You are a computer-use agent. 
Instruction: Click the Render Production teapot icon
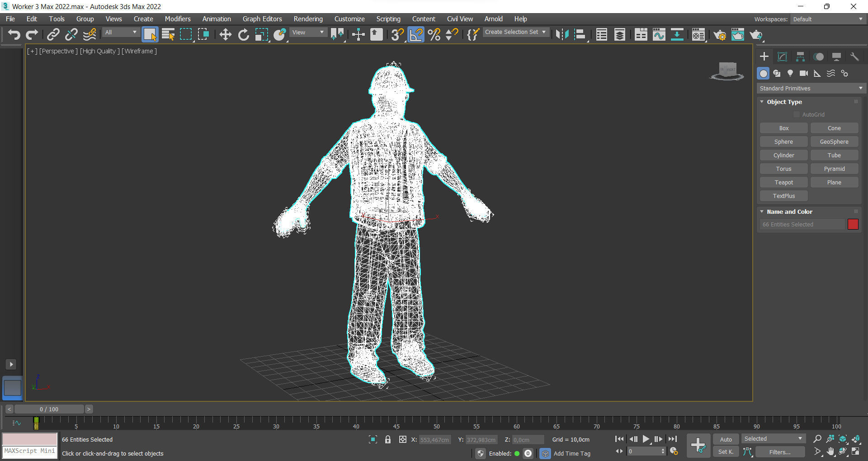click(756, 35)
